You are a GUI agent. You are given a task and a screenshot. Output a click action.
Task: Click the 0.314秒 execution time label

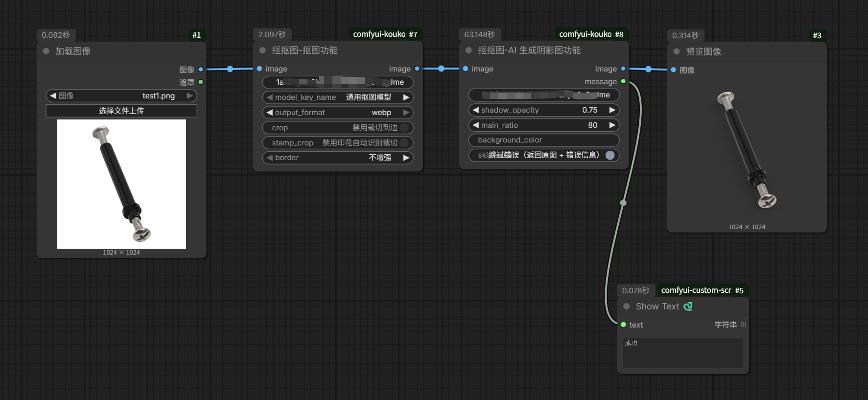coord(685,36)
